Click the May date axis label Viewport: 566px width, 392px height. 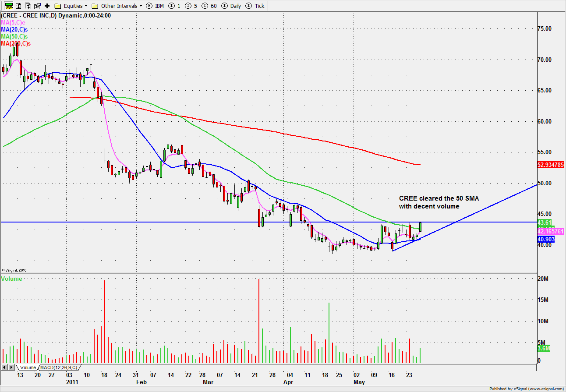coord(359,382)
